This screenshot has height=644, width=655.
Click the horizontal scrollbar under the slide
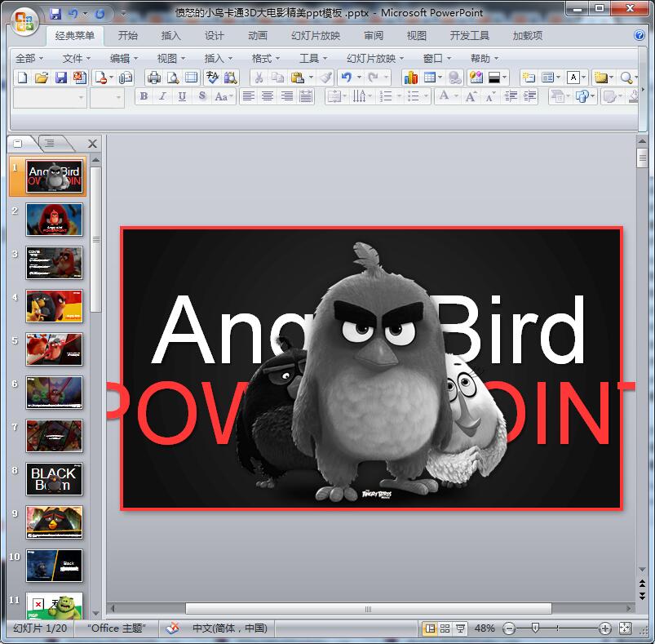pos(369,608)
